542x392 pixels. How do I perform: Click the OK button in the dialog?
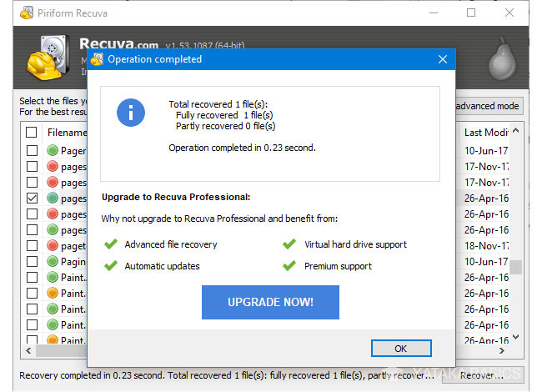(401, 348)
